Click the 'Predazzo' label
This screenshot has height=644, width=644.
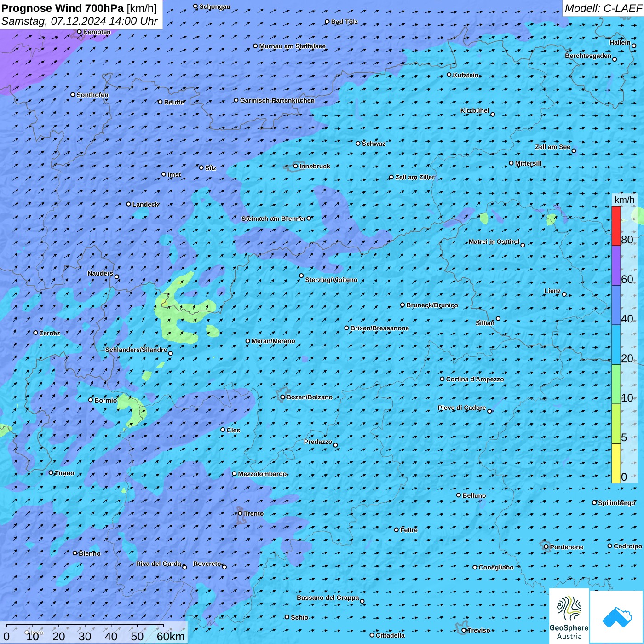pyautogui.click(x=318, y=442)
